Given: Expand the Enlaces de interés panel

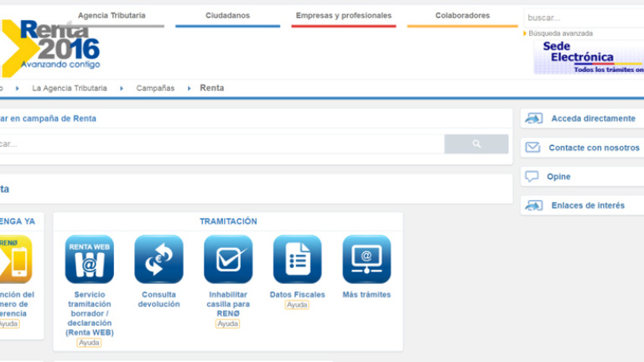Looking at the screenshot, I should [x=587, y=205].
